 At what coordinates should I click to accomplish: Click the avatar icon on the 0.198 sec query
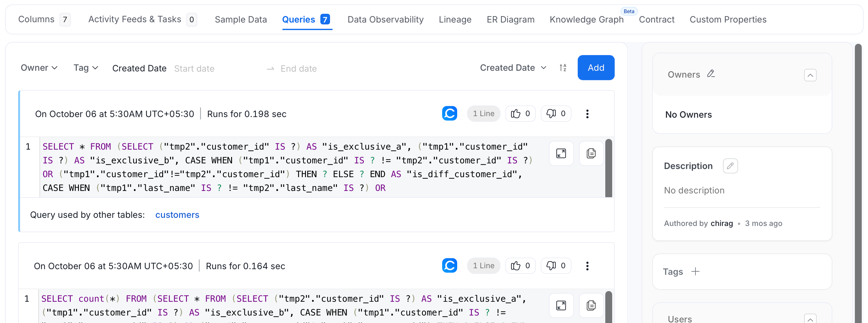(450, 114)
